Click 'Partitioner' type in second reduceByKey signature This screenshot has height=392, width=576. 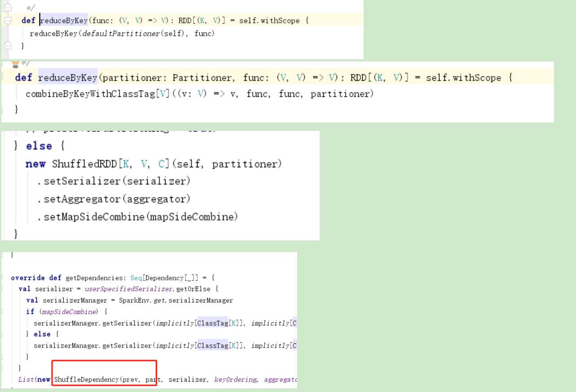coord(201,78)
